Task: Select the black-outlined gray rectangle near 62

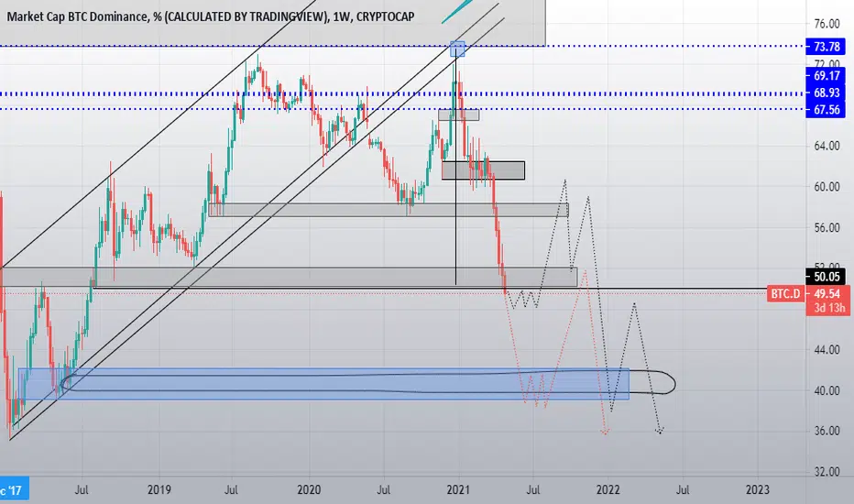Action: click(x=483, y=170)
